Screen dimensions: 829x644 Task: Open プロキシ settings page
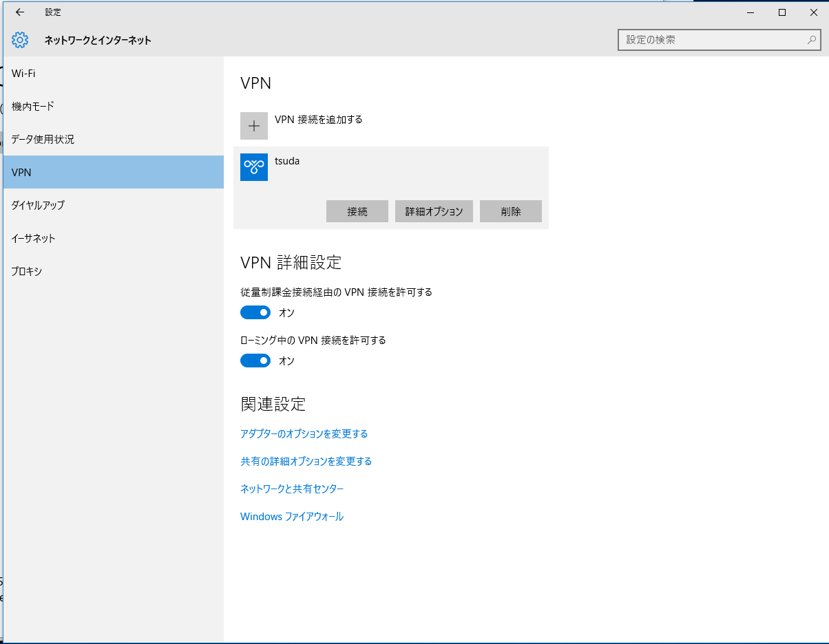pos(27,272)
